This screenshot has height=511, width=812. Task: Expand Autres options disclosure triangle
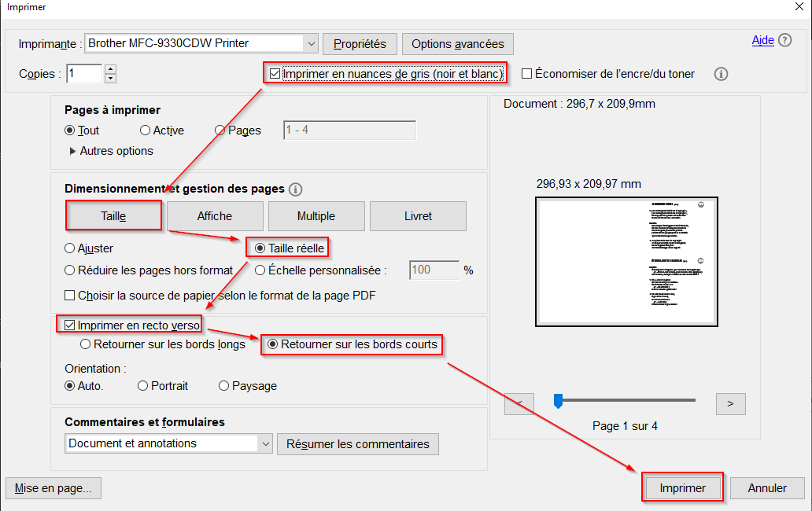[73, 151]
